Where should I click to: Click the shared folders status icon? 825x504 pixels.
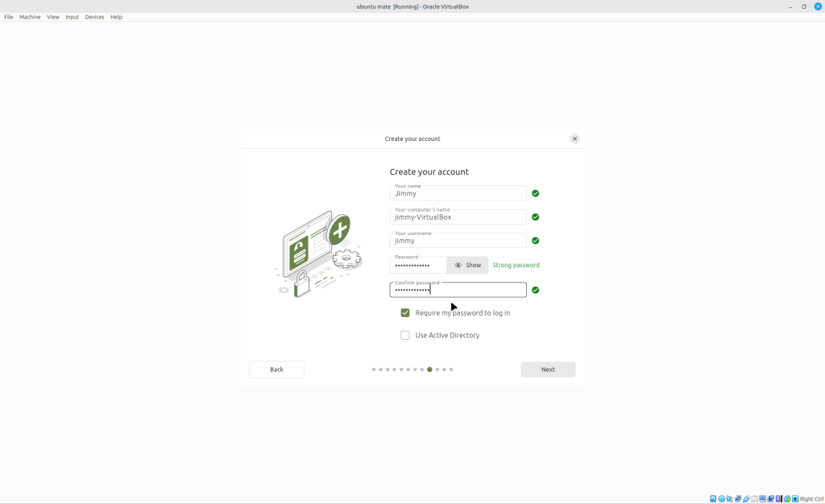click(x=754, y=498)
